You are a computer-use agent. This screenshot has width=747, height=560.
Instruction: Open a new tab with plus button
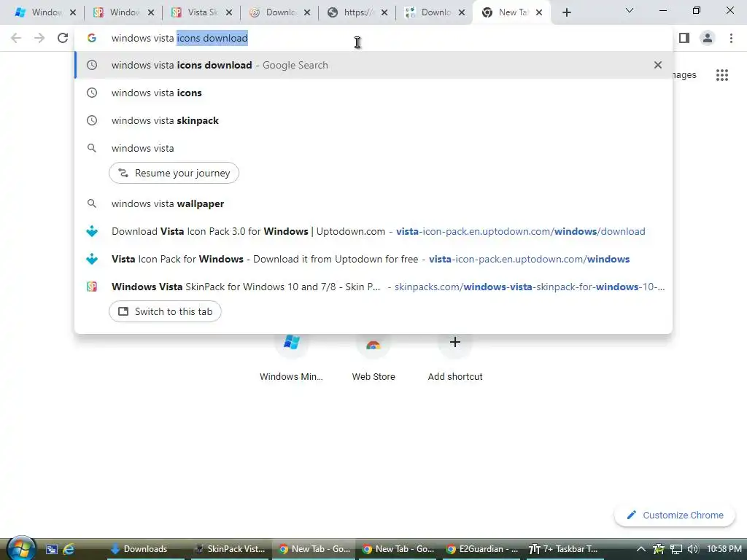tap(566, 12)
